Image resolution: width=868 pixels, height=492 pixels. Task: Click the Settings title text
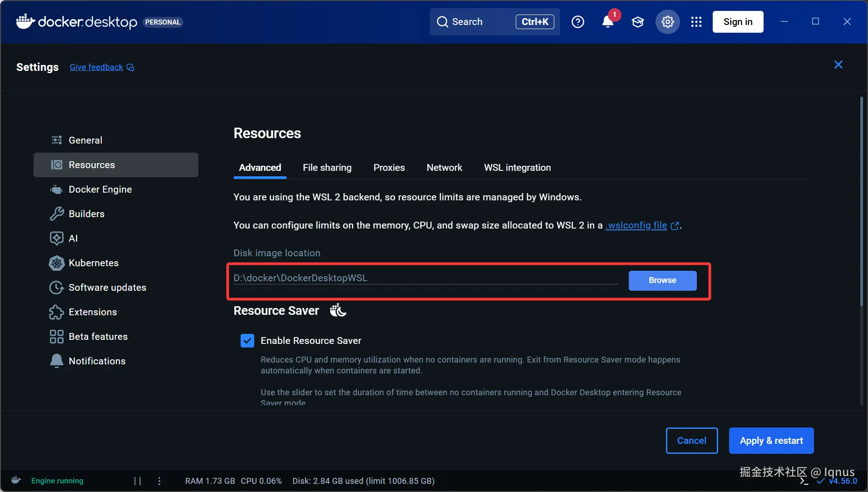coord(37,67)
